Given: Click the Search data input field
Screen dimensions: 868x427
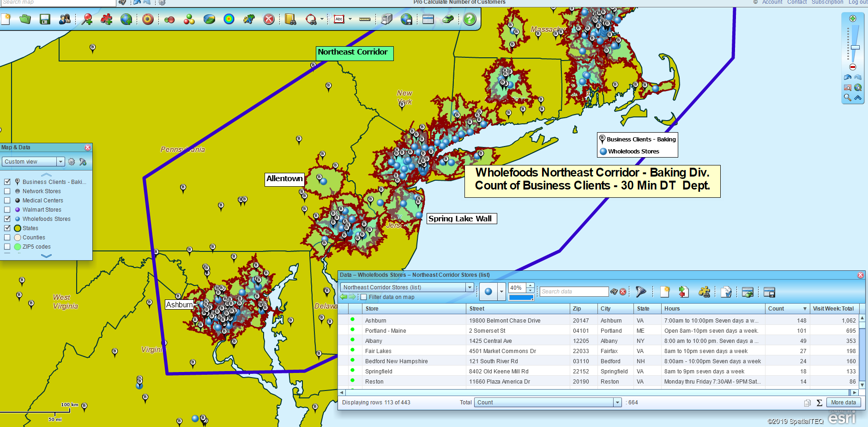Looking at the screenshot, I should [574, 292].
